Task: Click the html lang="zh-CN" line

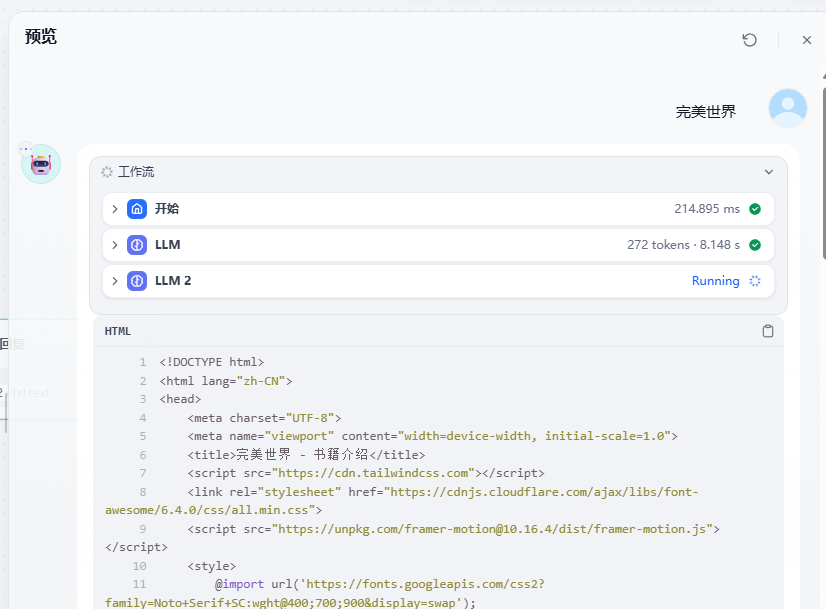Action: (225, 381)
